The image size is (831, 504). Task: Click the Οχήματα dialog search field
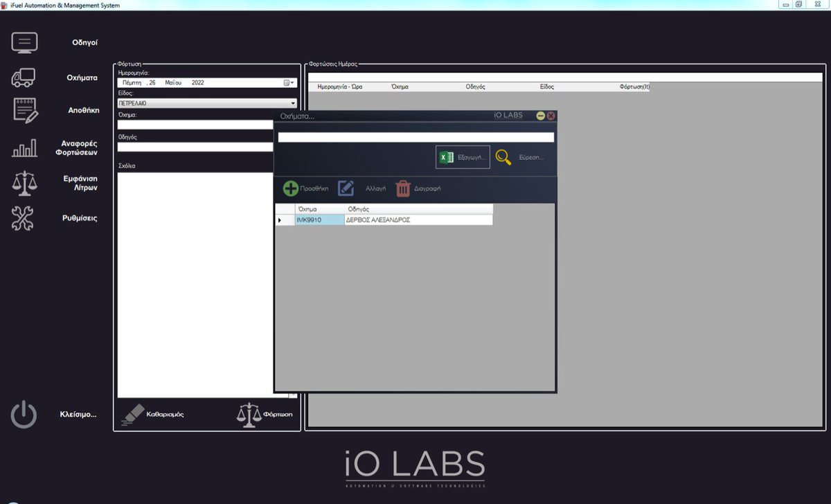pos(416,137)
